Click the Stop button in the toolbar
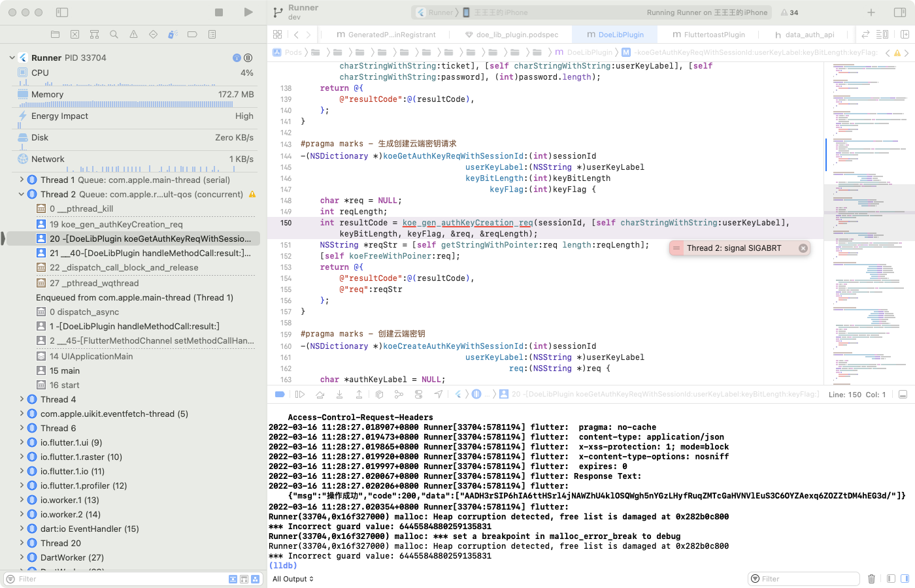Screen dimensions: 915x588 coord(218,12)
